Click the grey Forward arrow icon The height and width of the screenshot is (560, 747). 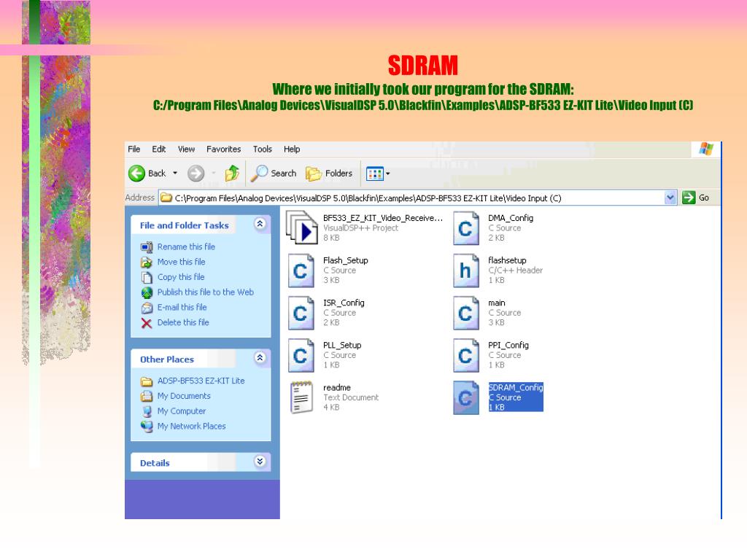coord(196,174)
